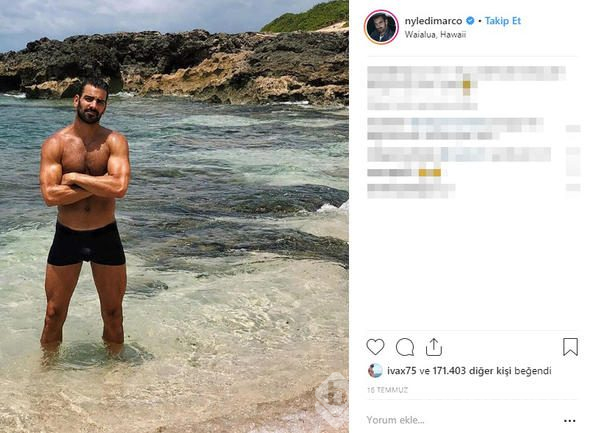Open the Waialua, Hawaii location link

(435, 35)
